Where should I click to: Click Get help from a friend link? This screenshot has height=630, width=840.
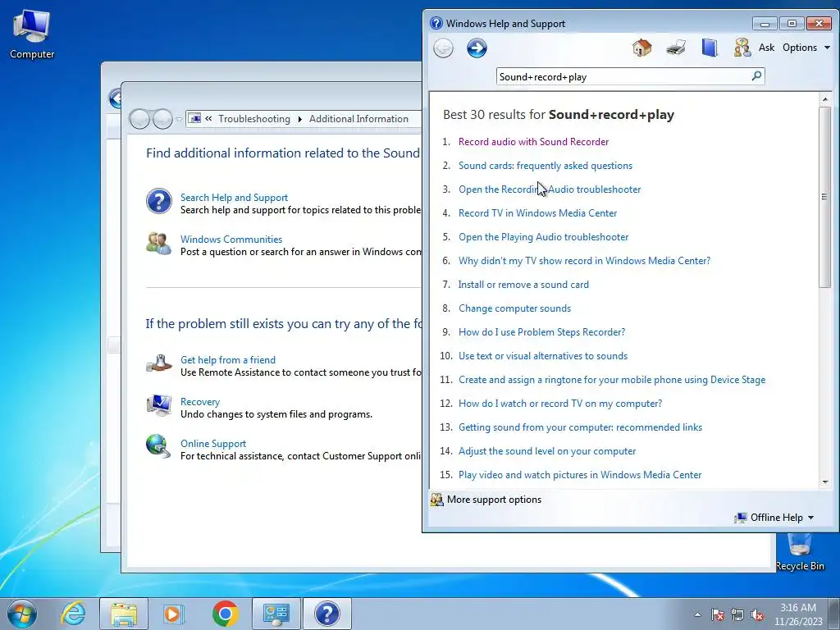tap(228, 360)
